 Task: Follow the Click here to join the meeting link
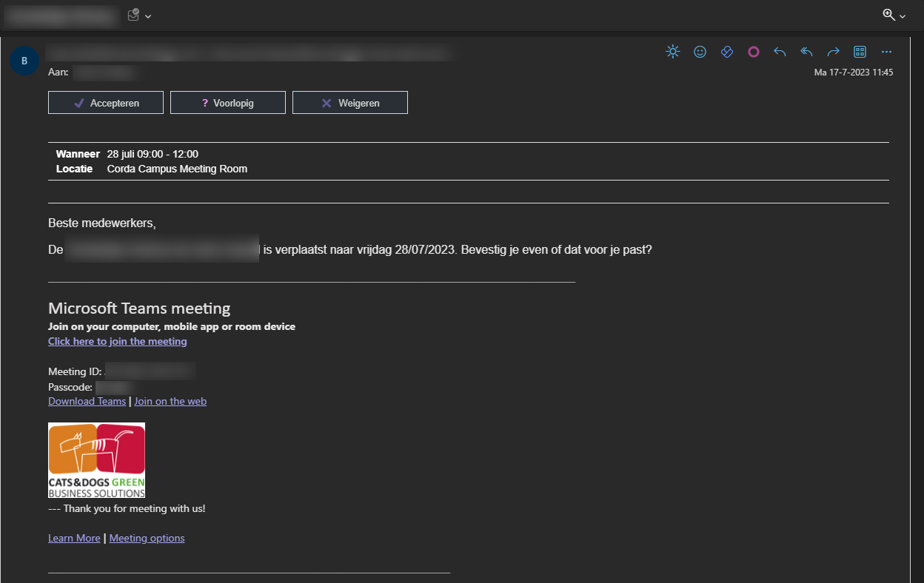[117, 341]
